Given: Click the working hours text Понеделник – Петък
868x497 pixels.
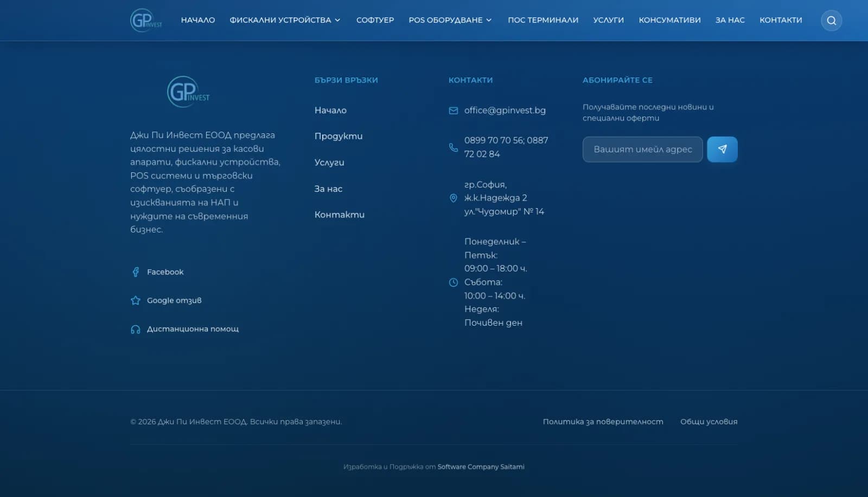Looking at the screenshot, I should coord(495,248).
